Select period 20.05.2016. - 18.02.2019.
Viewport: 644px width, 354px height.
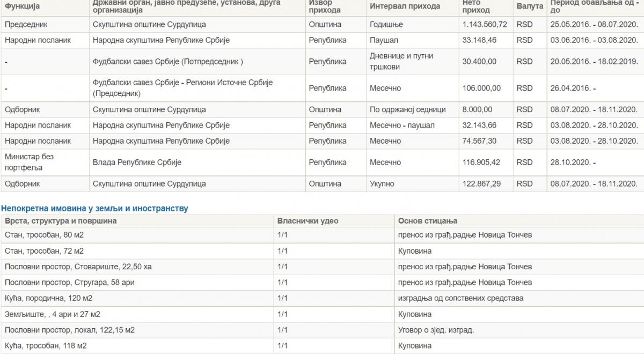[594, 62]
